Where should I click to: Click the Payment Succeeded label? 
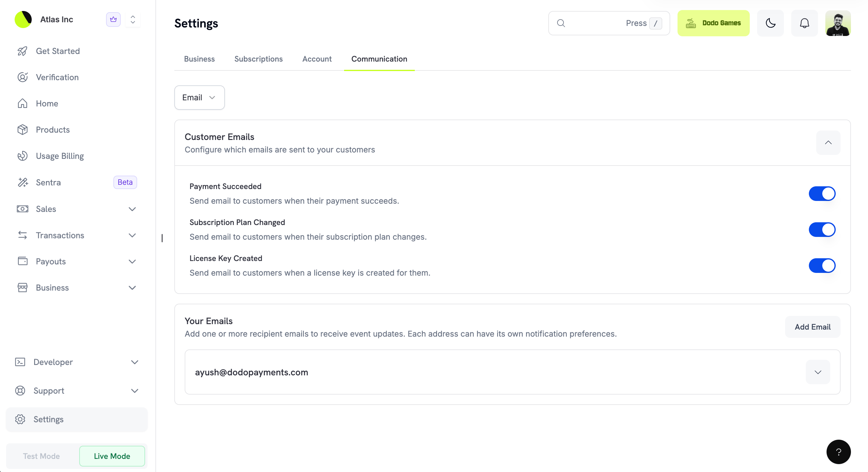[x=226, y=186]
